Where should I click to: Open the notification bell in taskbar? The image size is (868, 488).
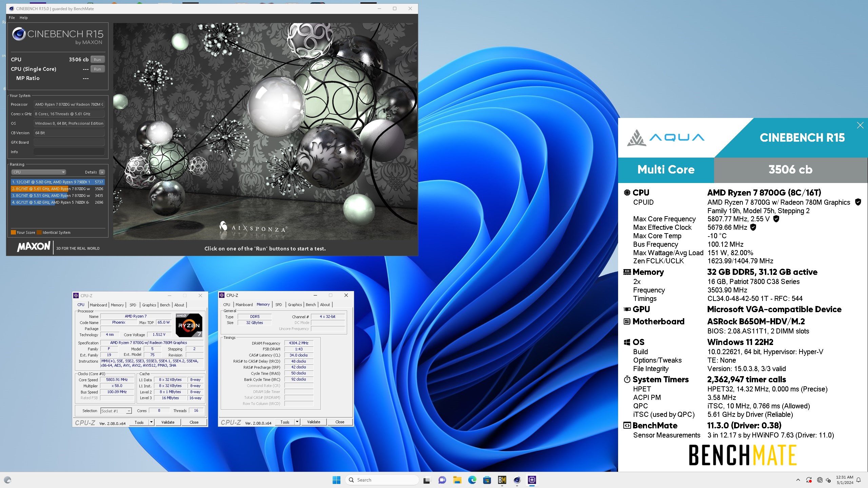tap(859, 480)
